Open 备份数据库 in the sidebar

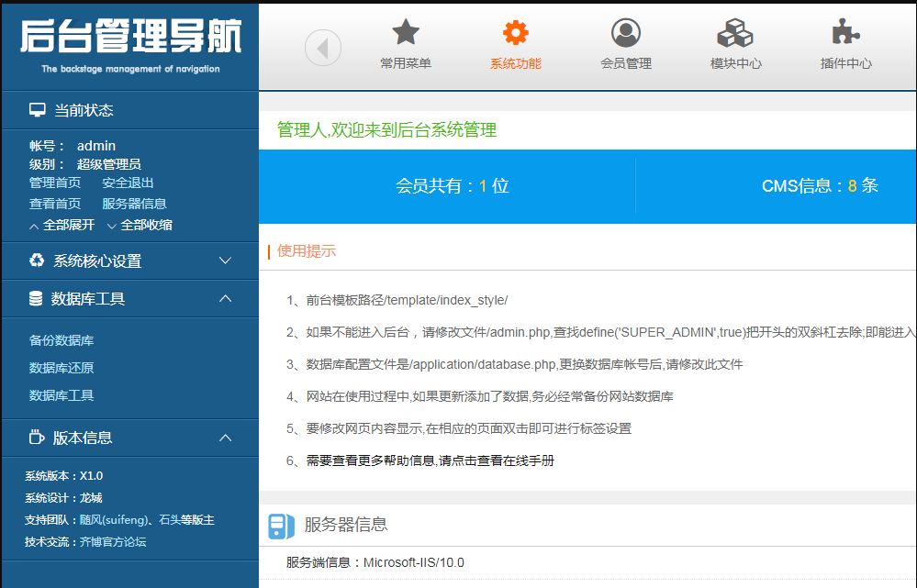(62, 340)
